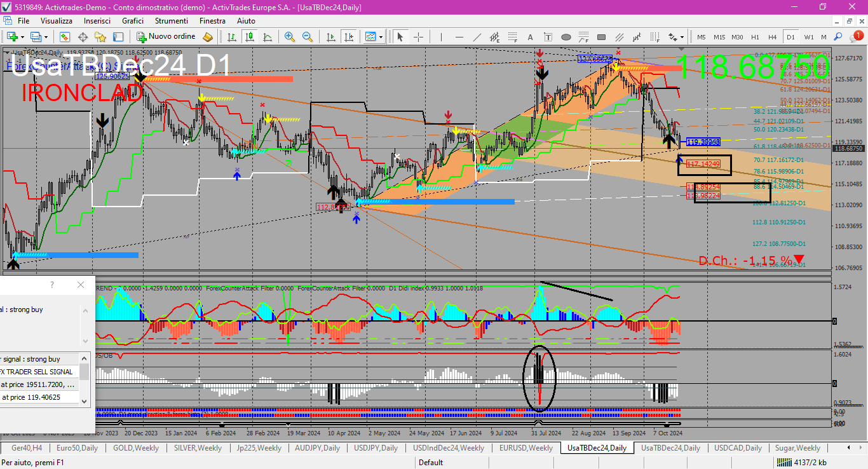
Task: Open the Terminal panel
Action: click(118, 37)
